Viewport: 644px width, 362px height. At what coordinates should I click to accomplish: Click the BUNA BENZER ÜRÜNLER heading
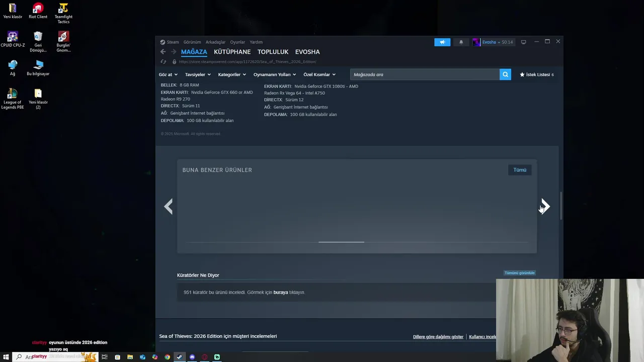[217, 170]
